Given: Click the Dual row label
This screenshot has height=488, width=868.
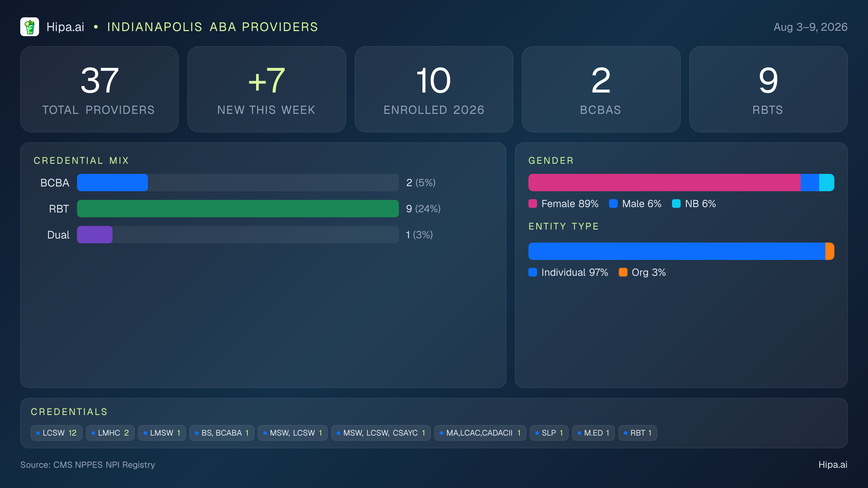Looking at the screenshot, I should click(58, 235).
